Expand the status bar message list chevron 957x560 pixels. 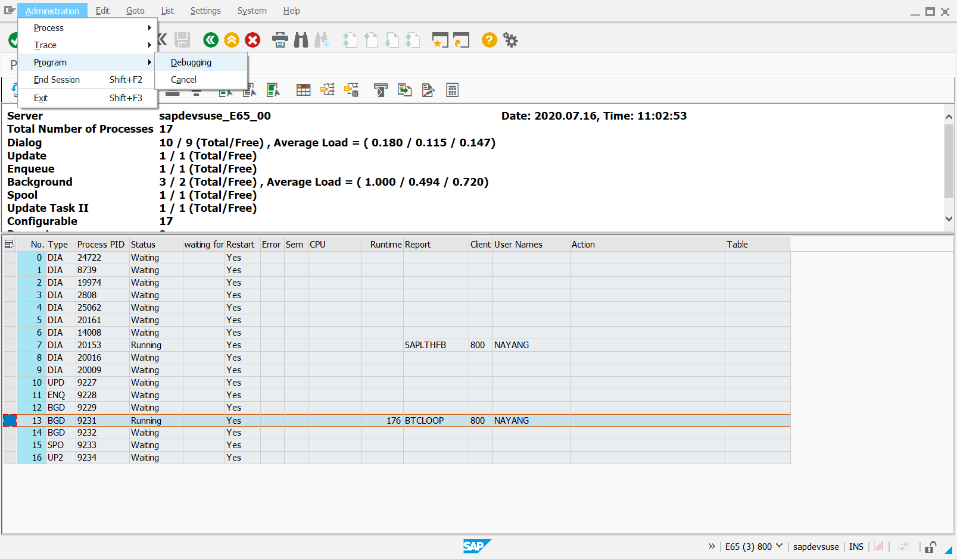click(712, 546)
